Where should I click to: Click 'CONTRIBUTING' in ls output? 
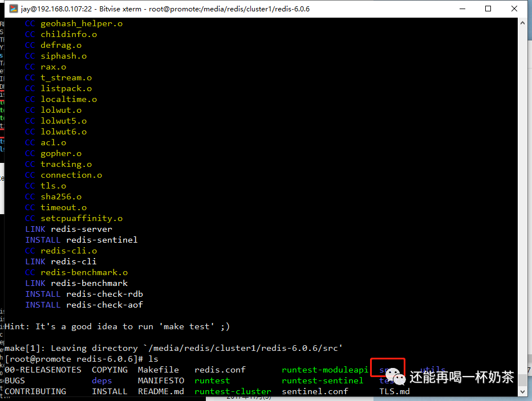click(x=35, y=392)
